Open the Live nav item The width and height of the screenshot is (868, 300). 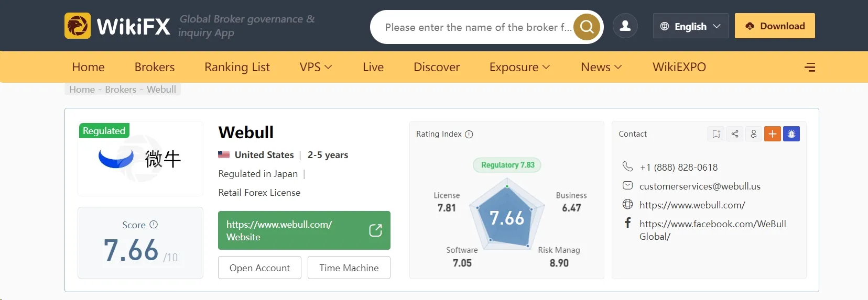373,67
